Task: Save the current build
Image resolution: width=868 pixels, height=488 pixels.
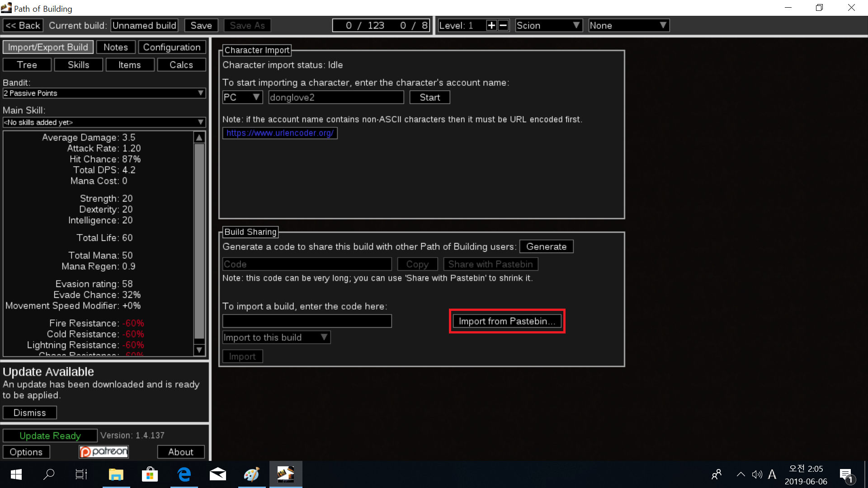Action: 201,26
